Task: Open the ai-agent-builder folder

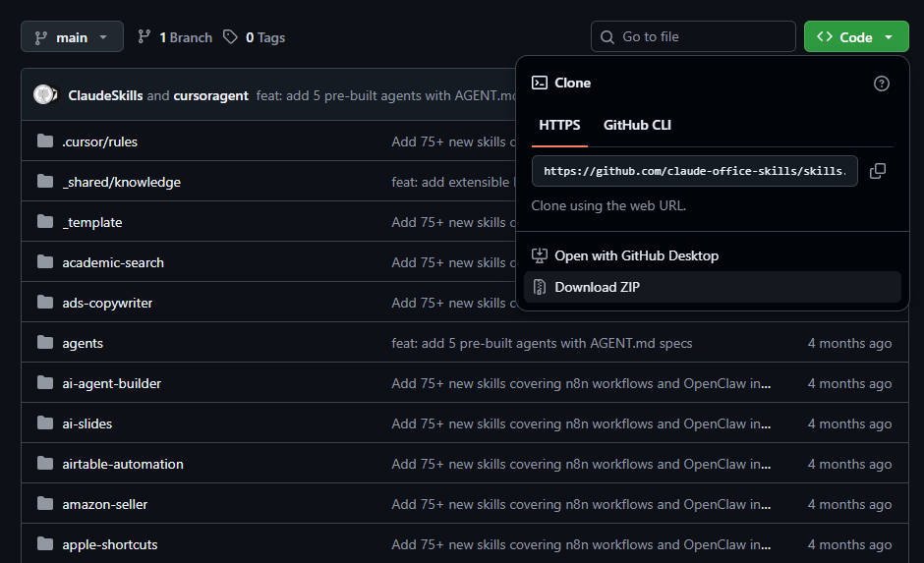Action: tap(111, 383)
